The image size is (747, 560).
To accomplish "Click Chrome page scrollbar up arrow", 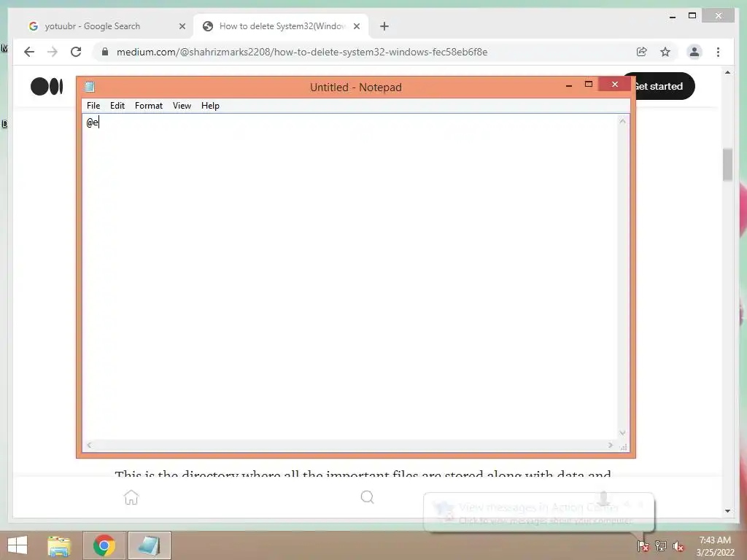I will 727,72.
